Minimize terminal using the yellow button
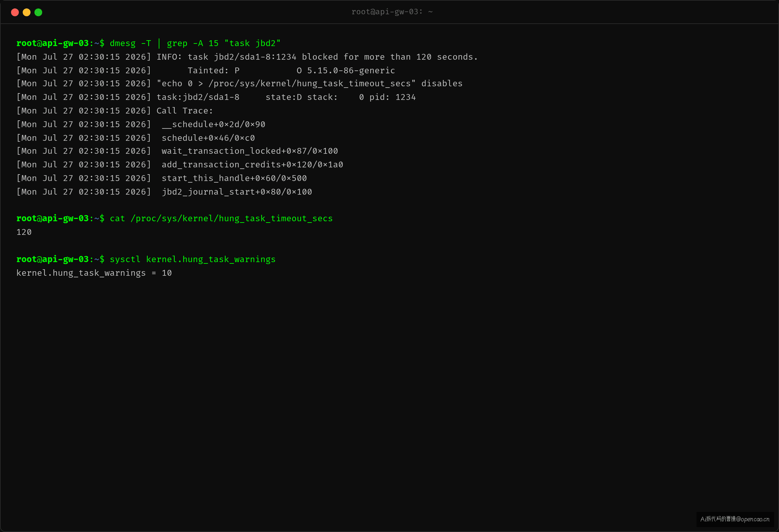Viewport: 779px width, 532px height. click(x=27, y=12)
